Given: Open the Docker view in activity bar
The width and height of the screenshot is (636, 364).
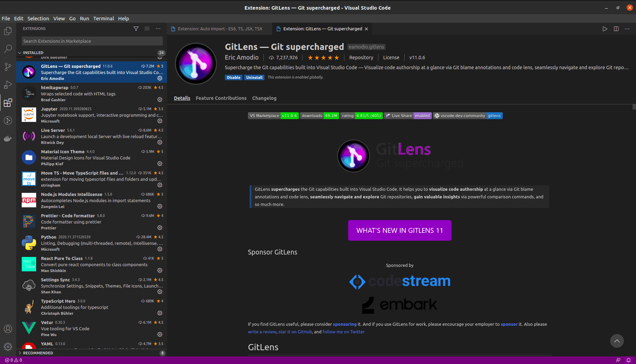Looking at the screenshot, I should tap(8, 138).
